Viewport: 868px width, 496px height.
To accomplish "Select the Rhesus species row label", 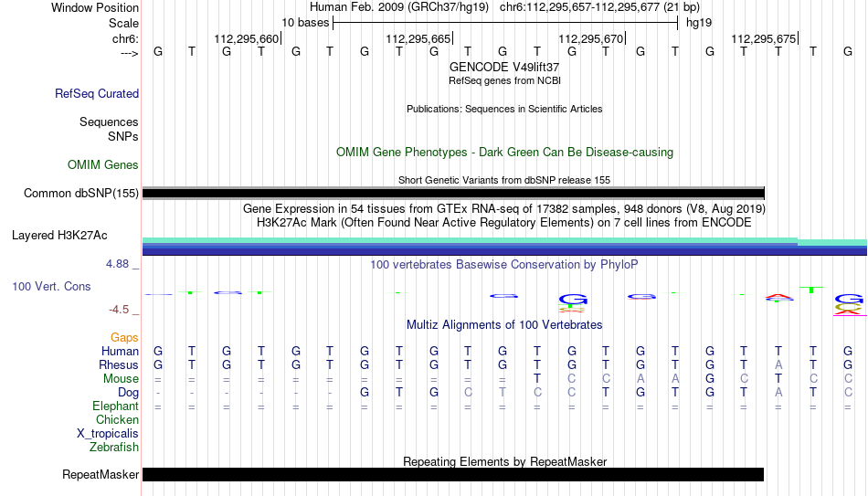I will (x=119, y=364).
